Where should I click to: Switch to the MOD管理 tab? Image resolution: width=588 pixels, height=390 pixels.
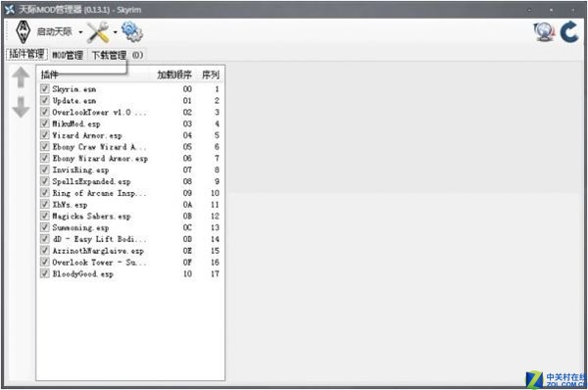click(x=68, y=55)
